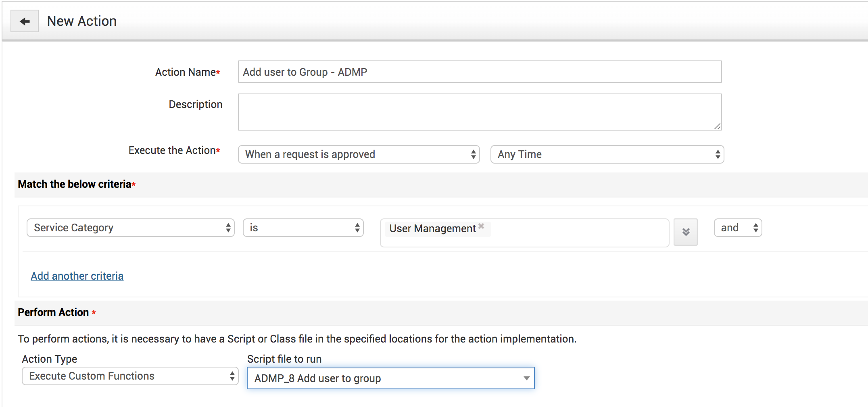The height and width of the screenshot is (407, 868).
Task: Click the Perform Action section header
Action: click(x=53, y=312)
